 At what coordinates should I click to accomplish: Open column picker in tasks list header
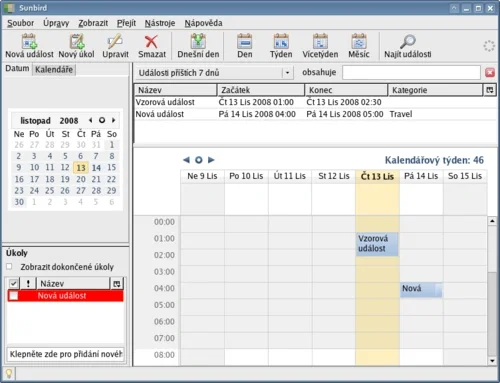(117, 284)
